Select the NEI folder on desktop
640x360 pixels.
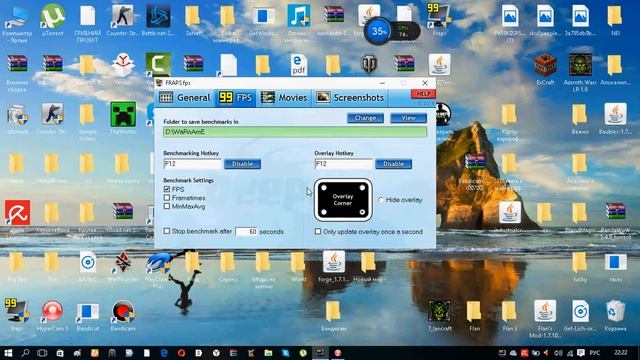615,20
